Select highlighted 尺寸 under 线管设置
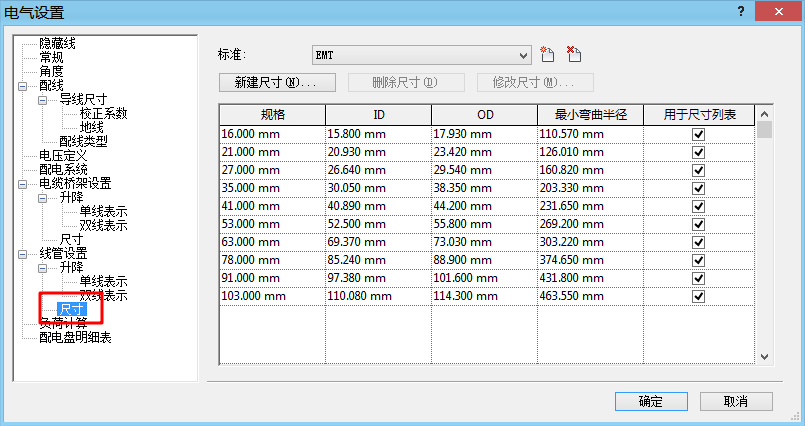Viewport: 805px width, 426px height. 71,309
